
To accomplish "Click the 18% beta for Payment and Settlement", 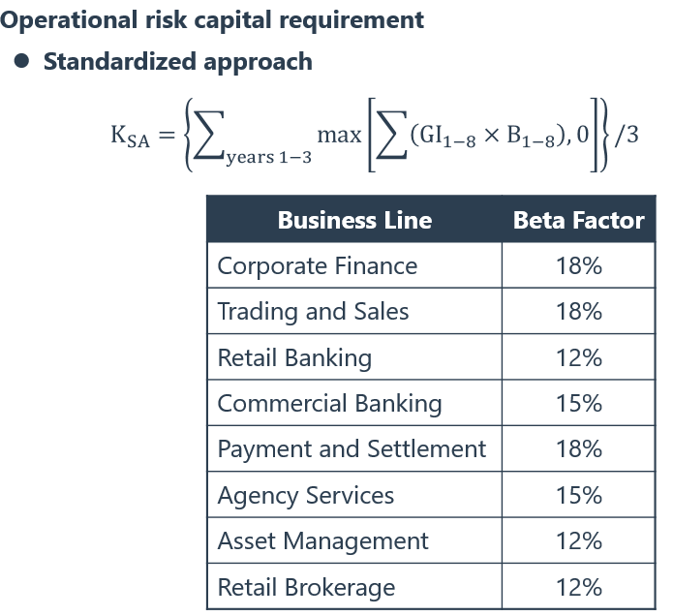I will coord(579,449).
